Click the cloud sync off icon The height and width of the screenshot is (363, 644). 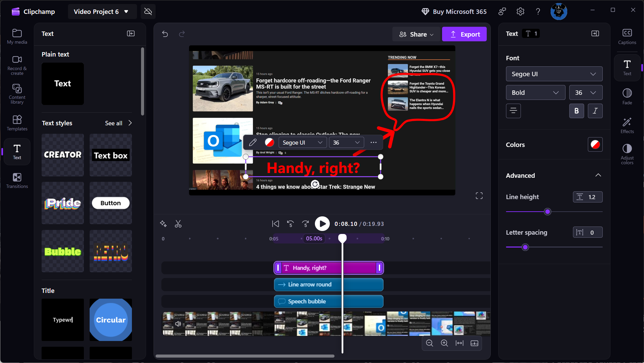tap(148, 12)
